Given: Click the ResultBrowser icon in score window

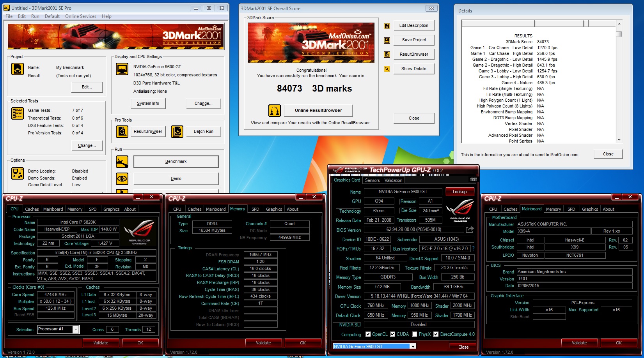Looking at the screenshot, I should coord(387,55).
